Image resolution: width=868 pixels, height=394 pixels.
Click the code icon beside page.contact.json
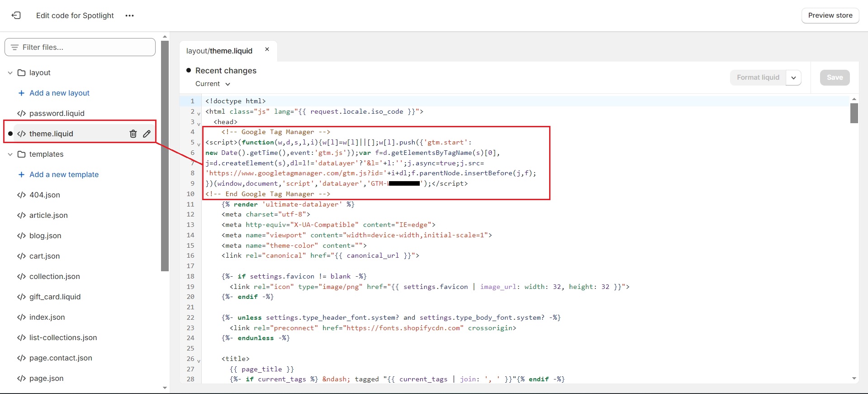click(21, 358)
